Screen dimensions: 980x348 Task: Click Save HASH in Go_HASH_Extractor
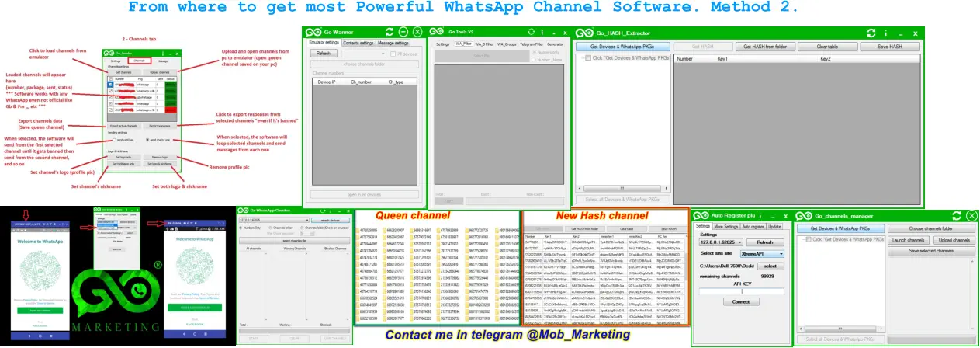pos(889,47)
